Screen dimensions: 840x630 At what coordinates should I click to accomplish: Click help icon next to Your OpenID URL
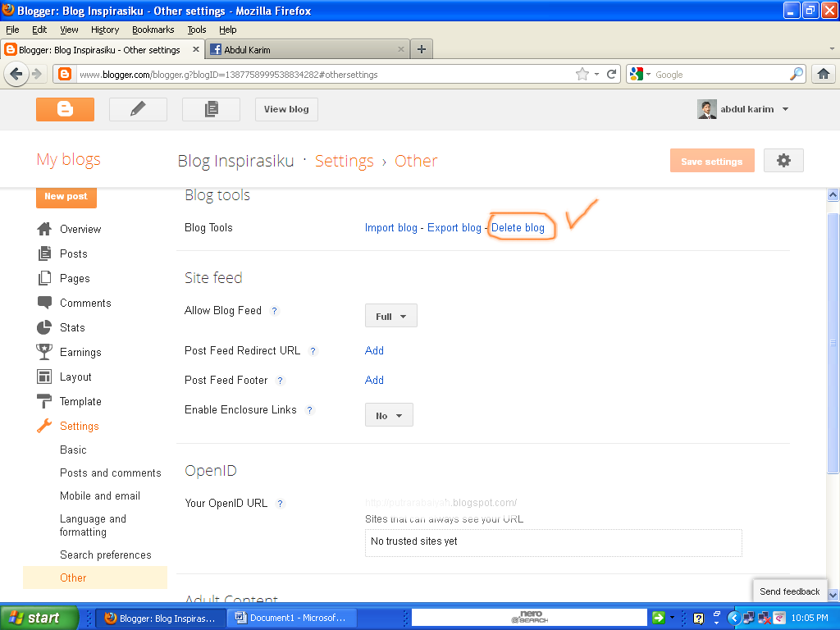pos(281,504)
